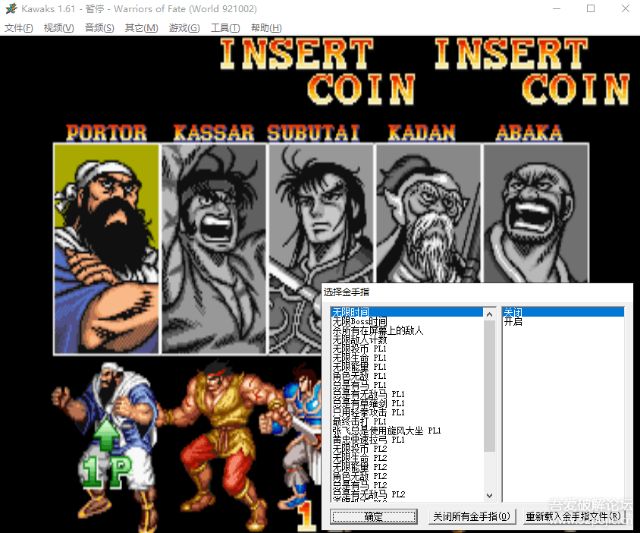640x533 pixels.
Task: Select the 总是有无敌马 PL2 cheat row
Action: tap(407, 494)
